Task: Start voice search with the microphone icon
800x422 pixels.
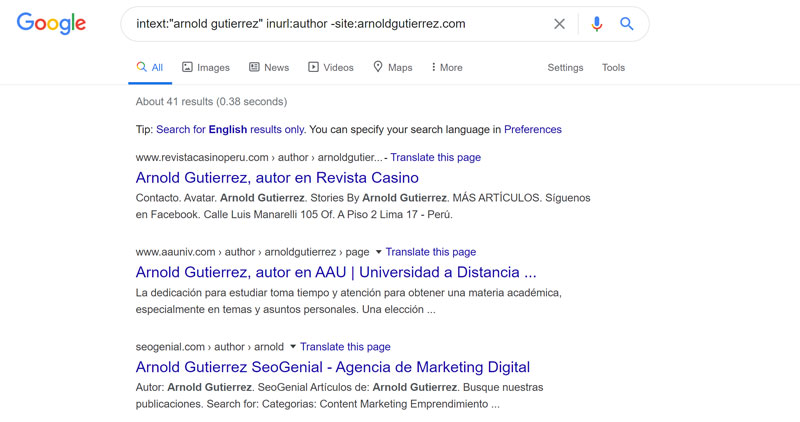Action: coord(596,24)
